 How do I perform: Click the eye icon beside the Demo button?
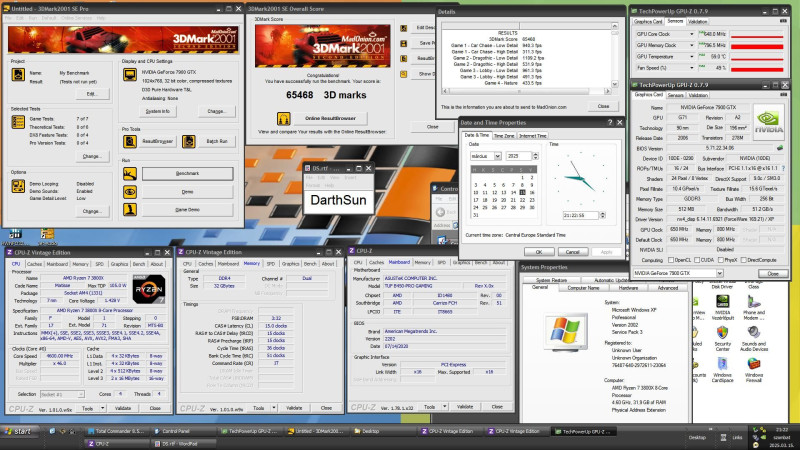pyautogui.click(x=130, y=192)
